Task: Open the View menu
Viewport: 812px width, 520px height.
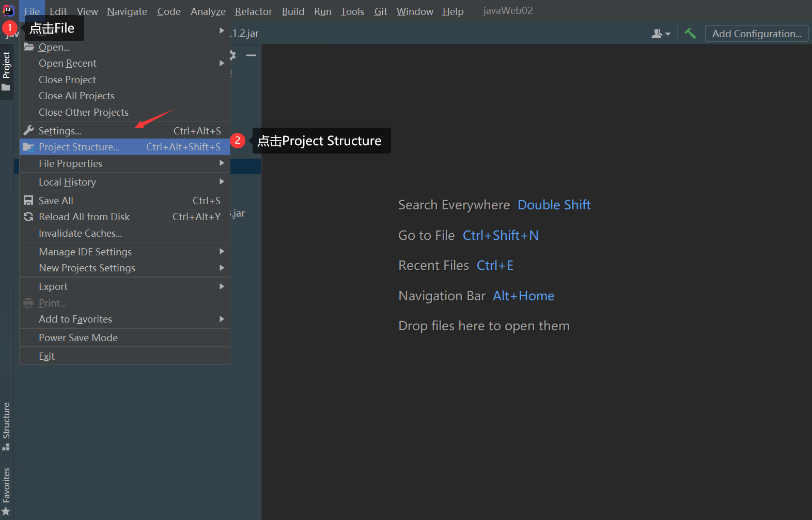Action: [87, 11]
